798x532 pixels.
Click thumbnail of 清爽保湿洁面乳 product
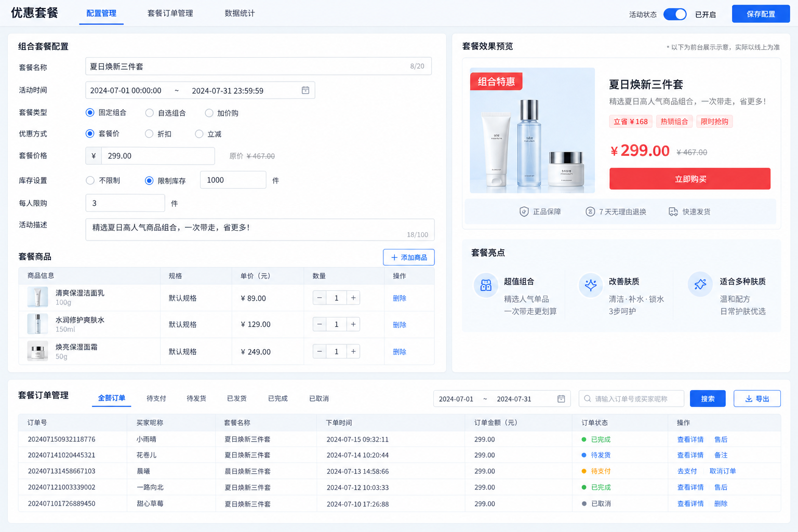[x=37, y=297]
